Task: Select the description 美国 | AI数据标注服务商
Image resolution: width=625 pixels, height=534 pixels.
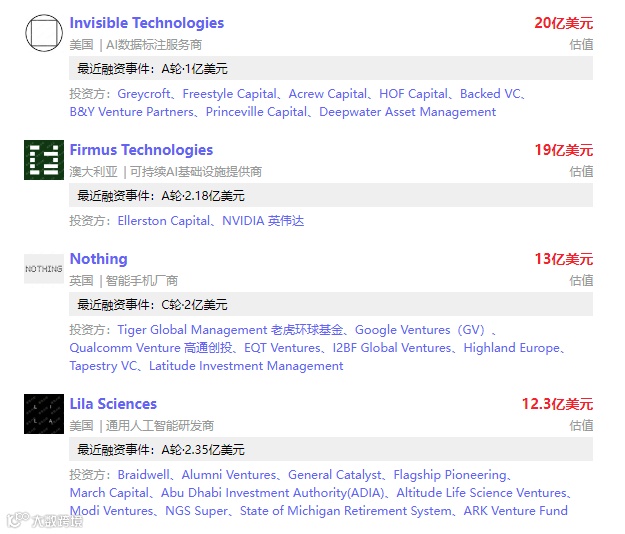Action: click(136, 45)
